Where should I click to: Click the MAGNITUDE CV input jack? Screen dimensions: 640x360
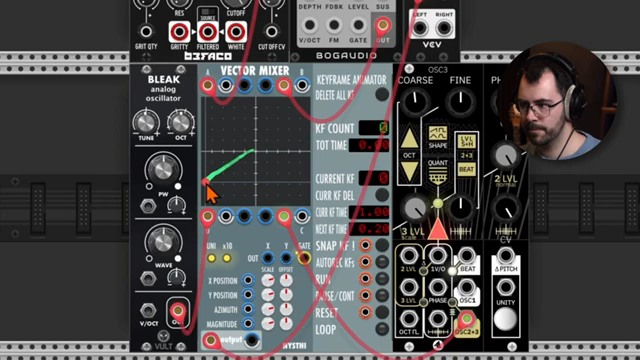248,324
